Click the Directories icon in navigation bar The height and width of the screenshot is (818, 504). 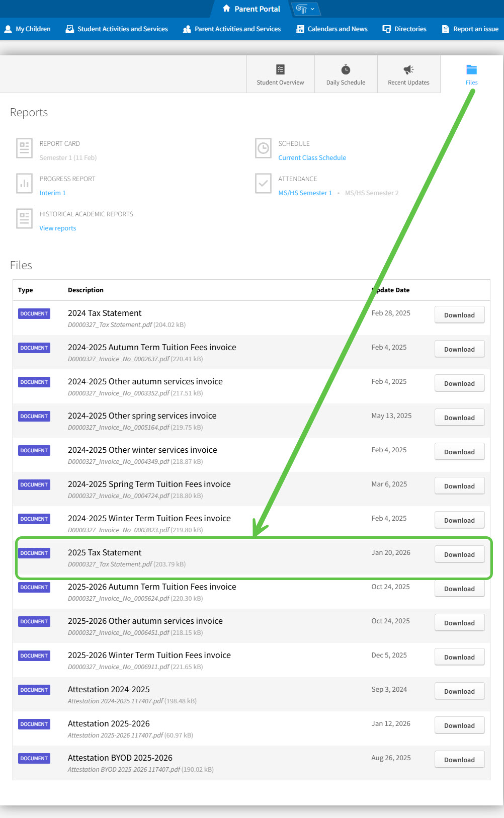tap(386, 29)
